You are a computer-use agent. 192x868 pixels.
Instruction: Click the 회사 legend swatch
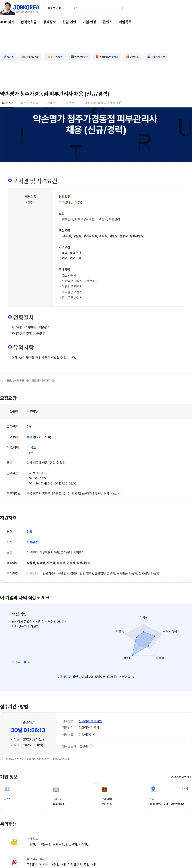13,662
